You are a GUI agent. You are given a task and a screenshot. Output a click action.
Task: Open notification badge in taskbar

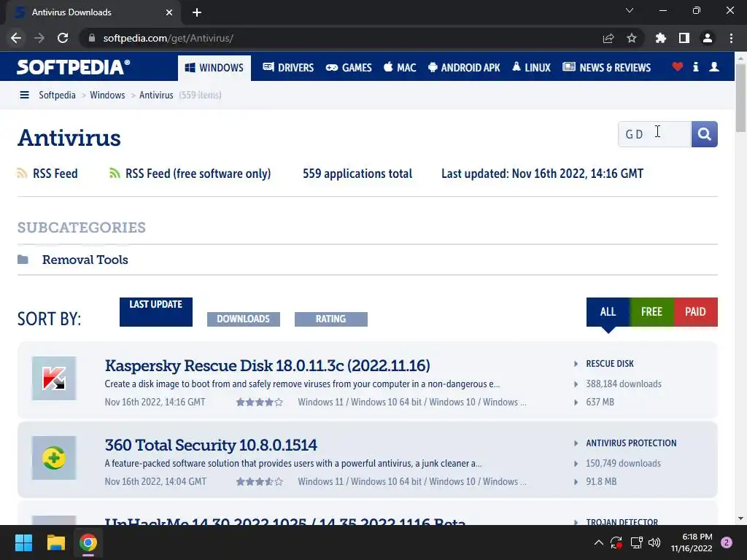coord(727,542)
